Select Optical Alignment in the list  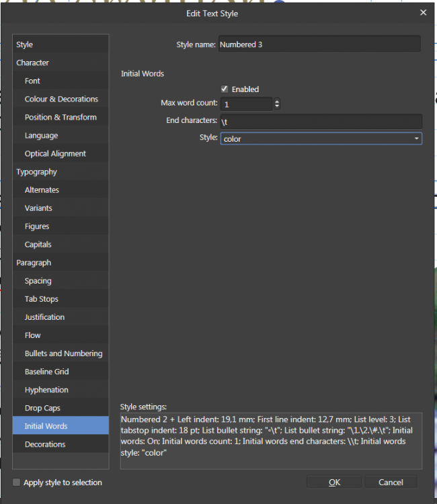55,153
